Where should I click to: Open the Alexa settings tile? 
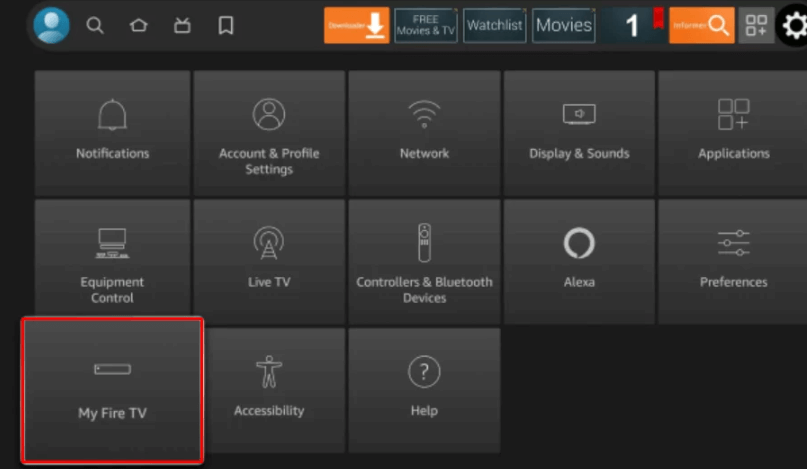coord(579,262)
